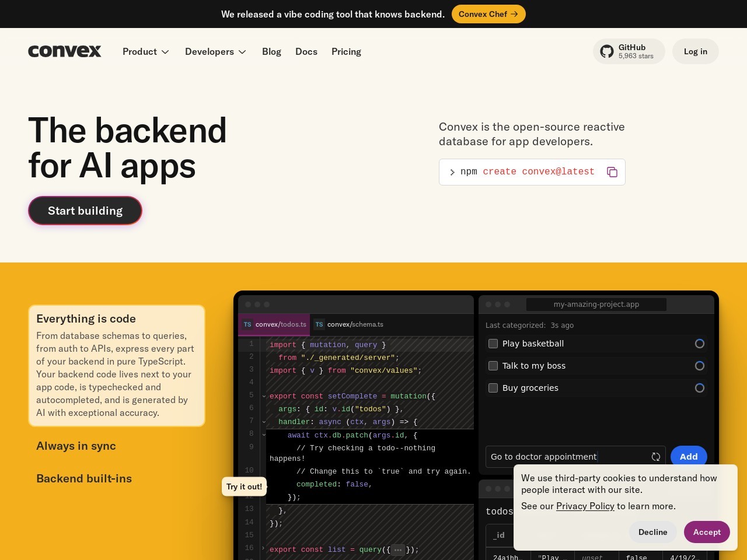This screenshot has width=747, height=560.
Task: Click the 'todos' table title
Action: [x=500, y=512]
